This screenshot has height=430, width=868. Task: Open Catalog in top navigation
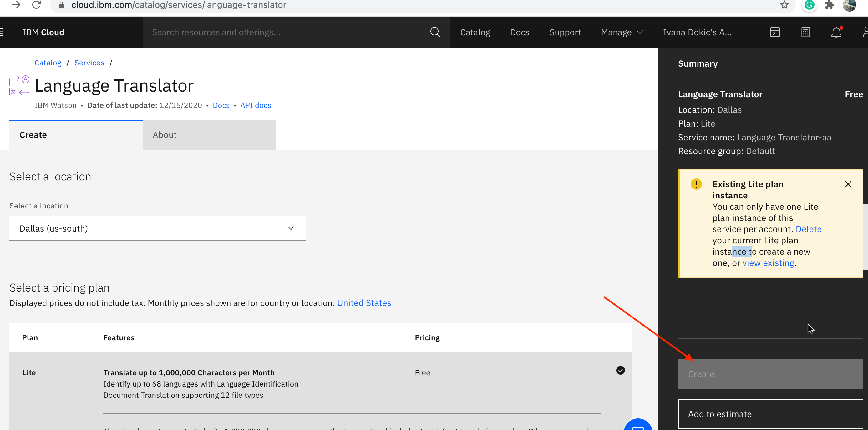click(x=475, y=32)
